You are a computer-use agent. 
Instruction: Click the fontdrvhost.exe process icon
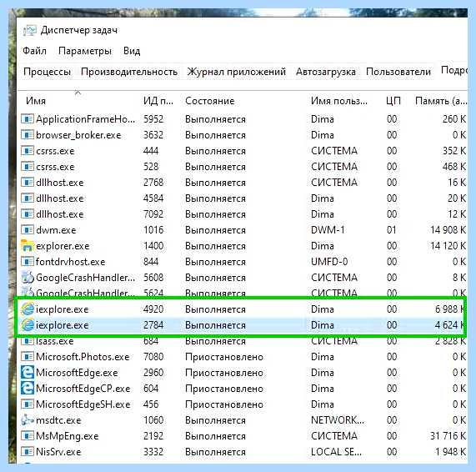[28, 262]
